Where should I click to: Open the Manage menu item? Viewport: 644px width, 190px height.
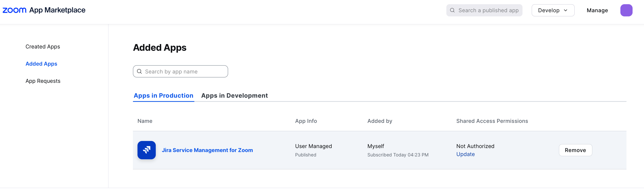point(597,10)
